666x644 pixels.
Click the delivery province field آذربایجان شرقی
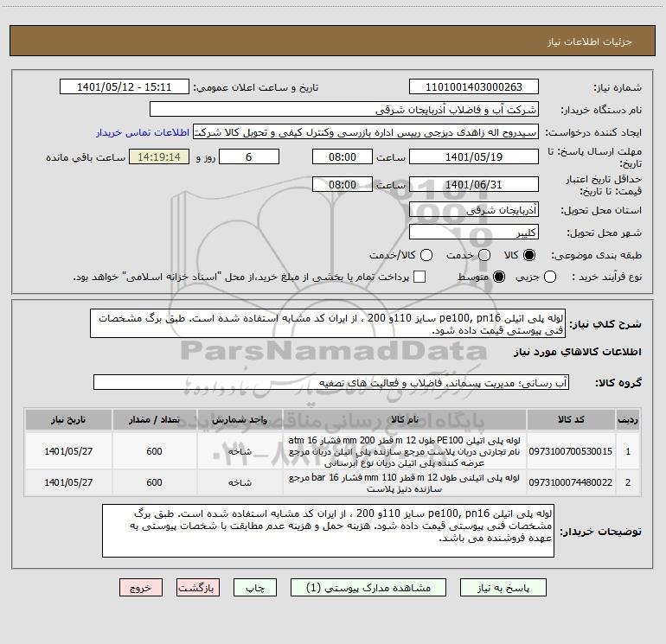[474, 210]
